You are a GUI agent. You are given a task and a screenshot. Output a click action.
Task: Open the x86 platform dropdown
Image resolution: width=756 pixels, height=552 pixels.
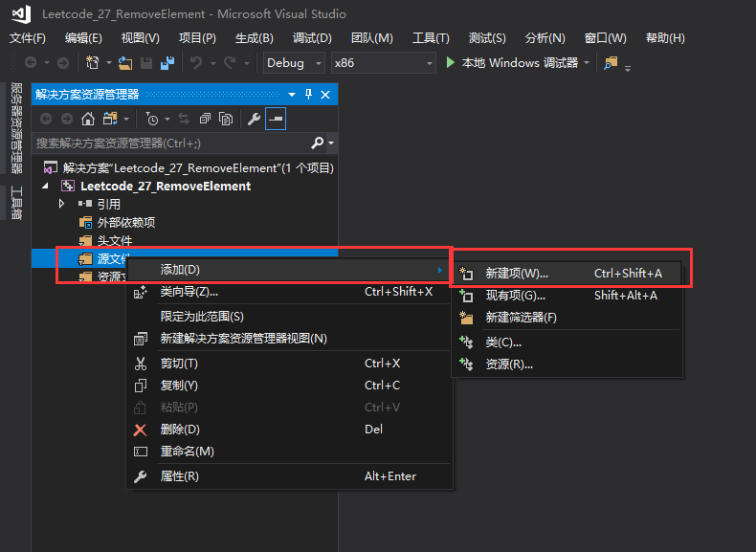384,63
